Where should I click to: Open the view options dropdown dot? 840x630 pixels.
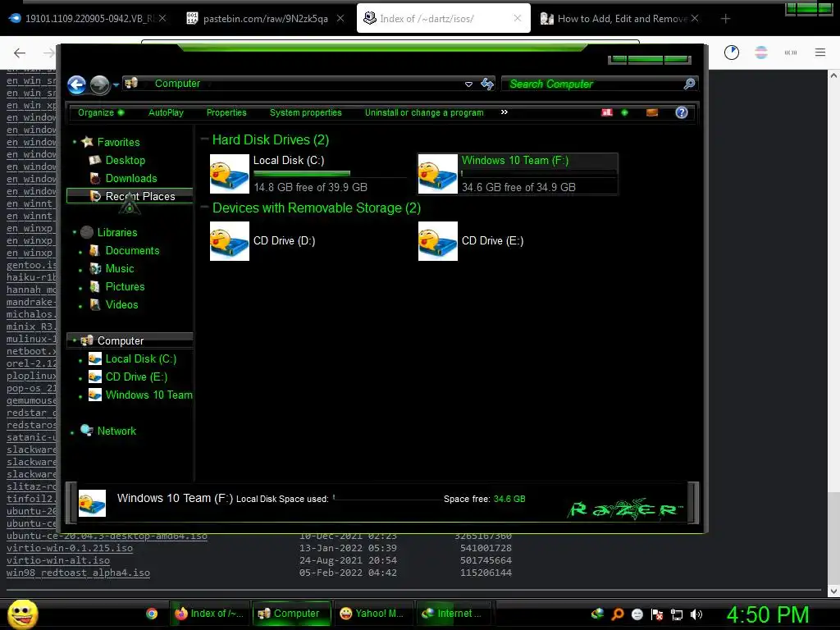(624, 112)
